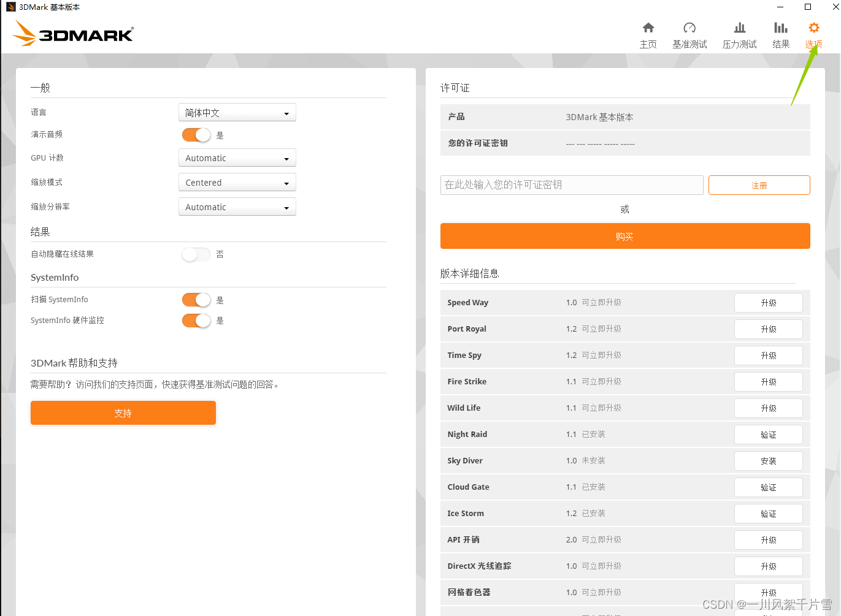Open the 缩放模式 Centered dropdown
Screen dimensions: 841x616
(237, 182)
